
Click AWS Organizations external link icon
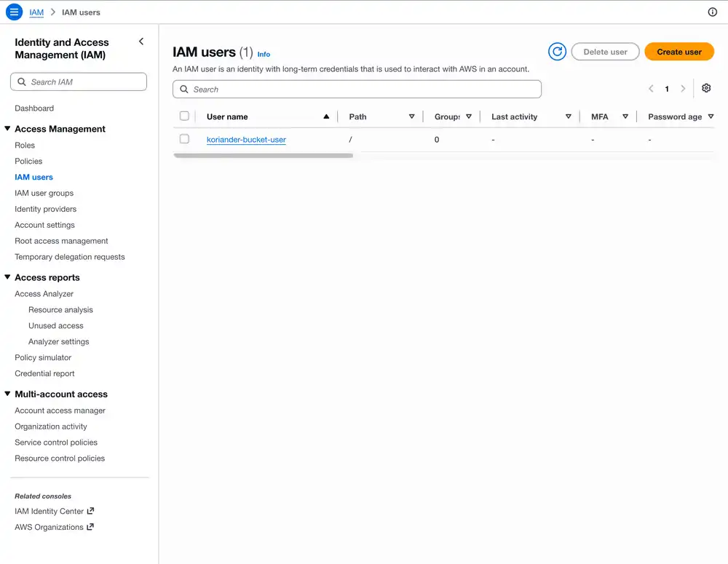coord(90,527)
